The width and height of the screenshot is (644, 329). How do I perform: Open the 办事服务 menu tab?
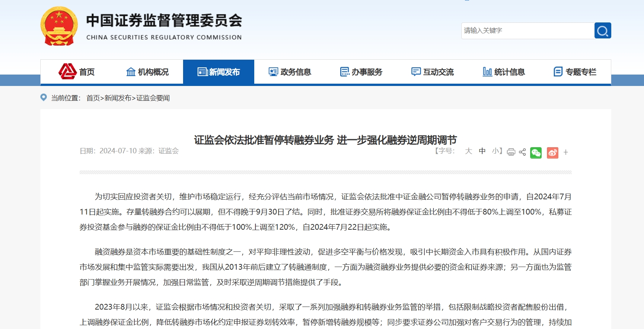(361, 72)
